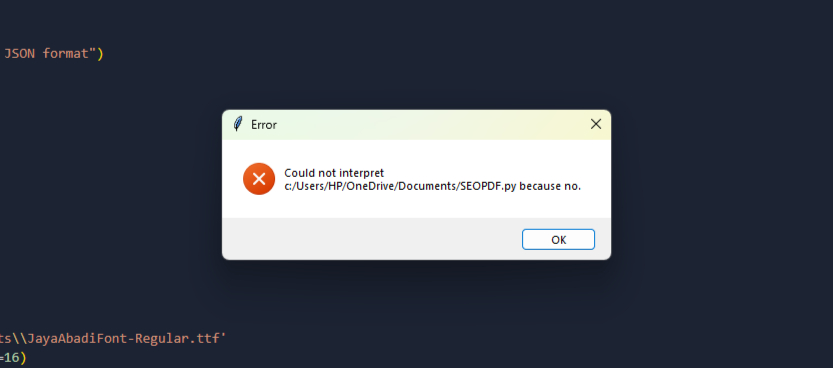This screenshot has width=833, height=368.
Task: Close the Error dialog with X
Action: pos(596,124)
